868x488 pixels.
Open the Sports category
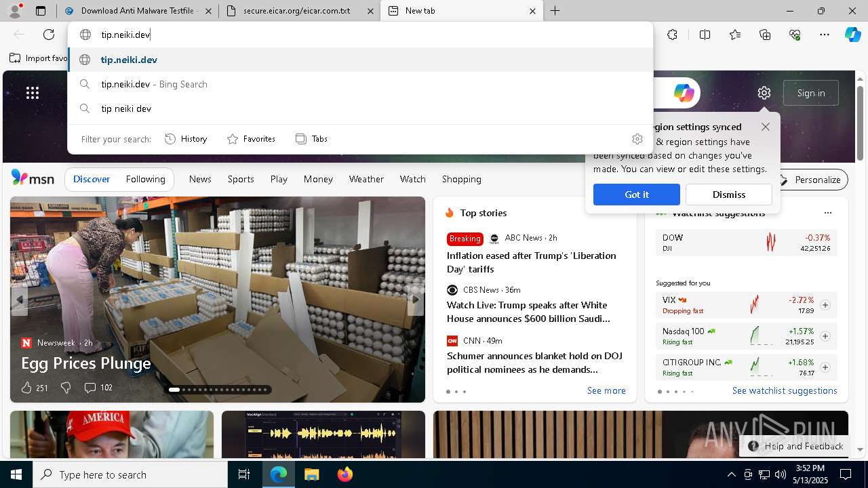[x=241, y=179]
